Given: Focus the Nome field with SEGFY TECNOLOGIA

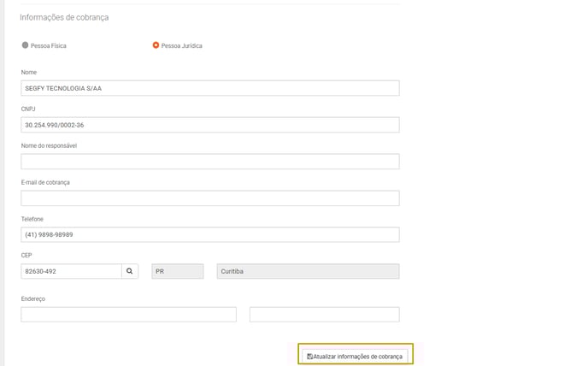Looking at the screenshot, I should point(210,88).
